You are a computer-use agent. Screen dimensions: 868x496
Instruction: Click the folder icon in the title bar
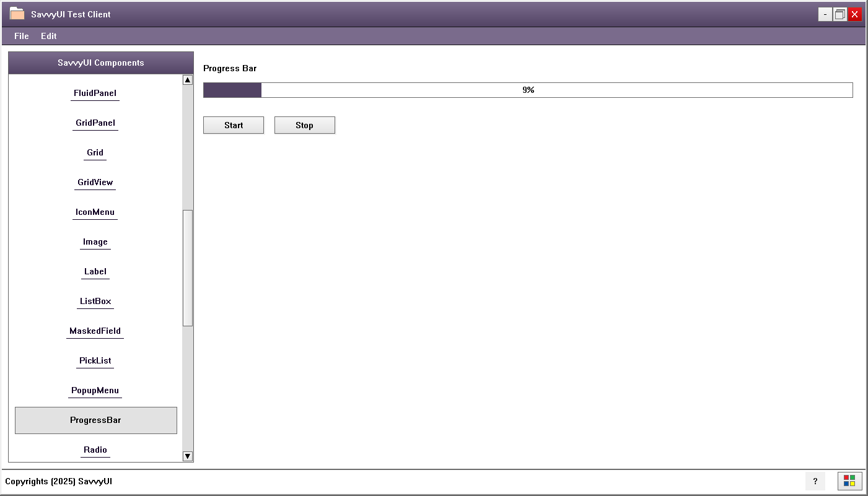pos(17,13)
